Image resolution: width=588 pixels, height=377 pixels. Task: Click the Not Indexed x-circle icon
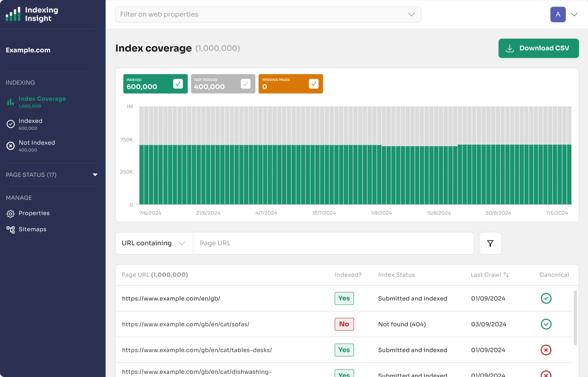pyautogui.click(x=10, y=146)
